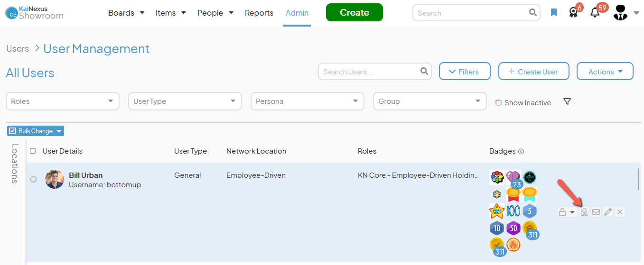
Task: Enable the Show Inactive checkbox
Action: 498,103
